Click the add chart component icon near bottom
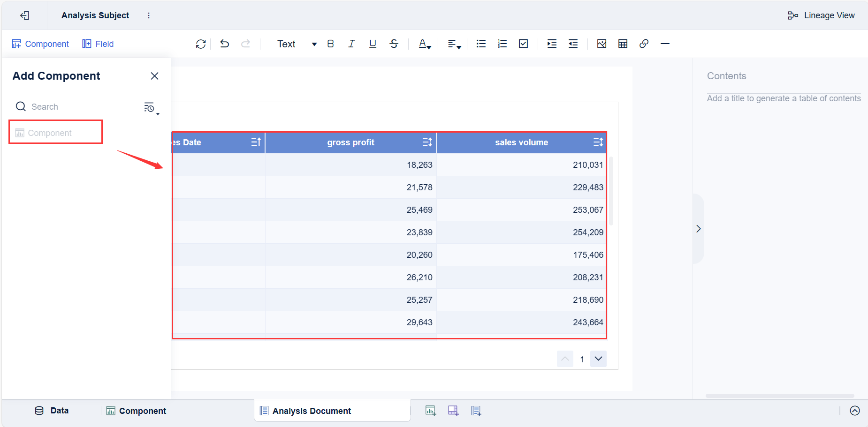Screen dimensions: 868x427 [430, 410]
